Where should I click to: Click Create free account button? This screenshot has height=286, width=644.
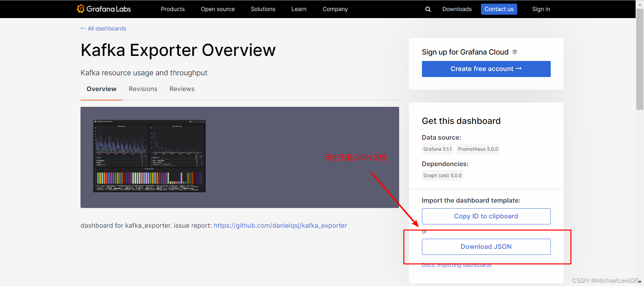point(486,69)
